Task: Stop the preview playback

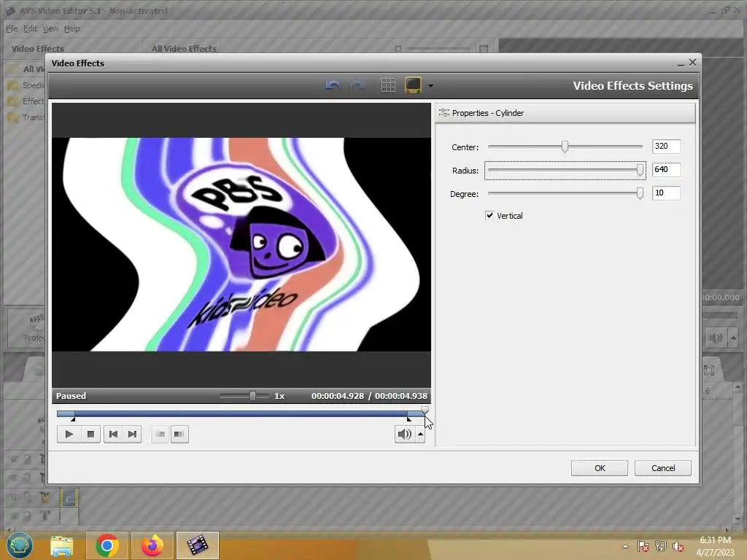Action: pos(90,434)
